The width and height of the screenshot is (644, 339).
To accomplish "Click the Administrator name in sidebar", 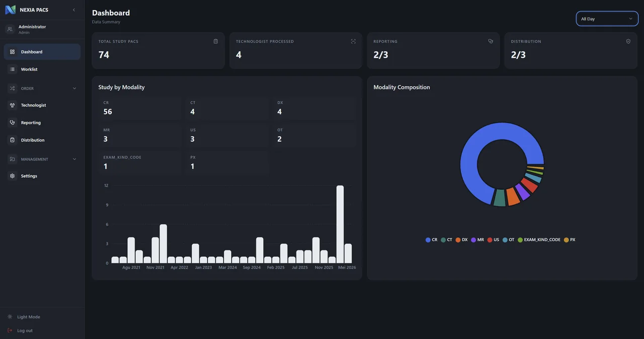I will pos(32,27).
